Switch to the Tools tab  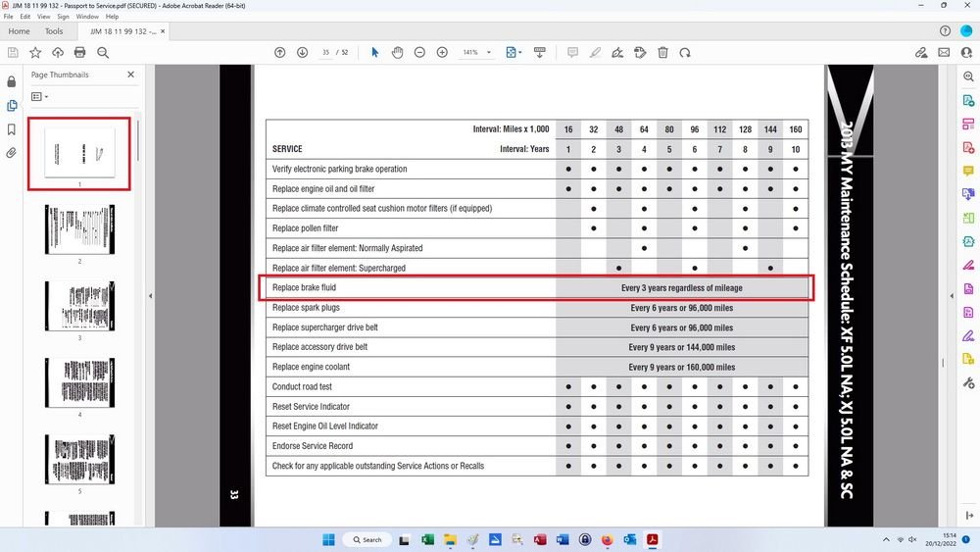coord(54,31)
